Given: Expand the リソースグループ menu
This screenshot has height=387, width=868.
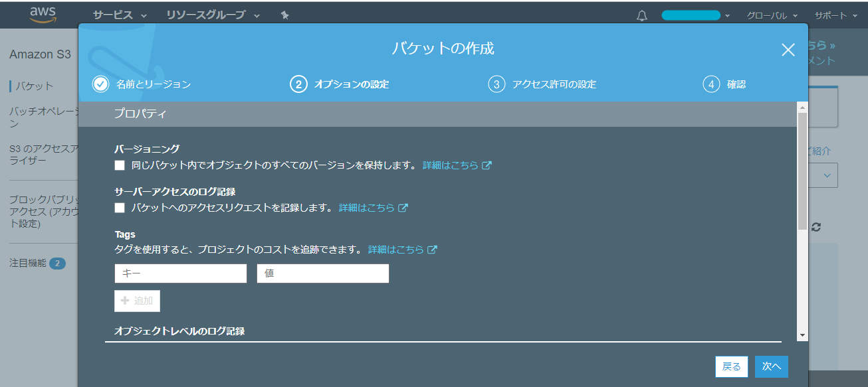Looking at the screenshot, I should click(213, 15).
